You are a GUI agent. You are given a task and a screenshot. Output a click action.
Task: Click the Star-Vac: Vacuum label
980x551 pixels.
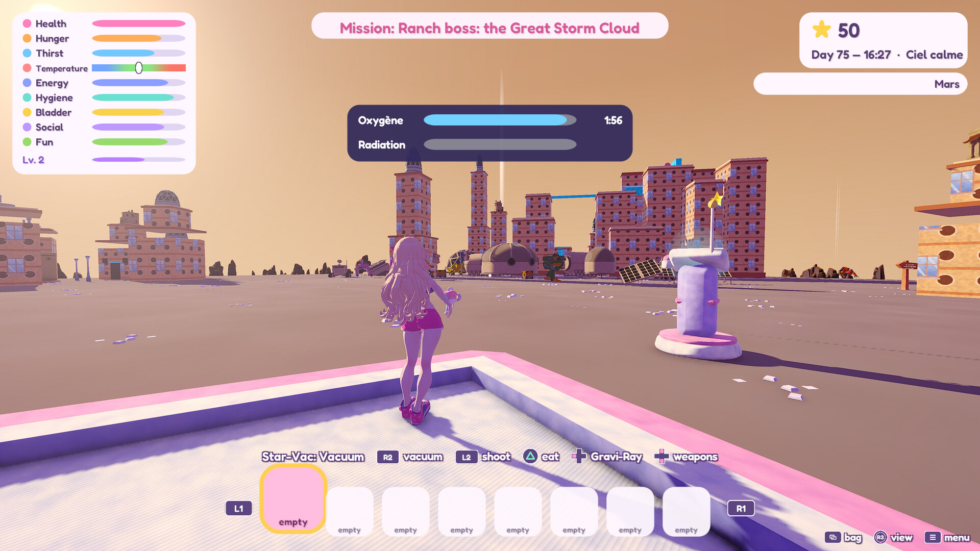[313, 457]
